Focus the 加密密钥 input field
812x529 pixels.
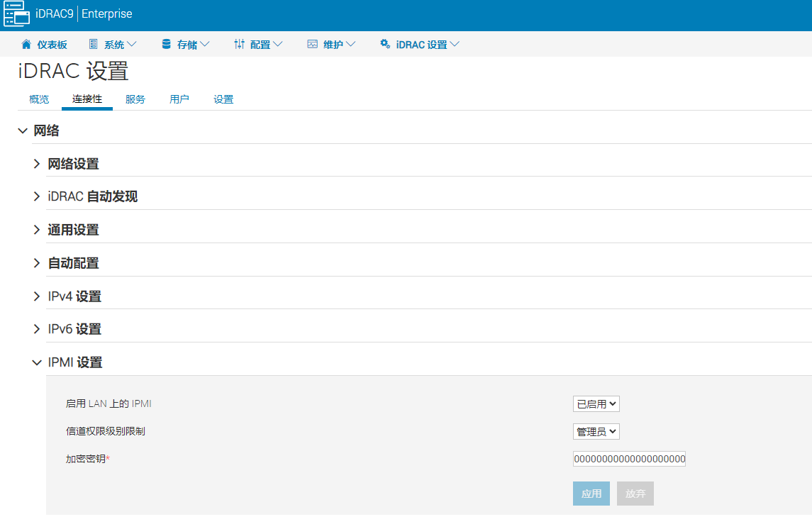pos(629,459)
